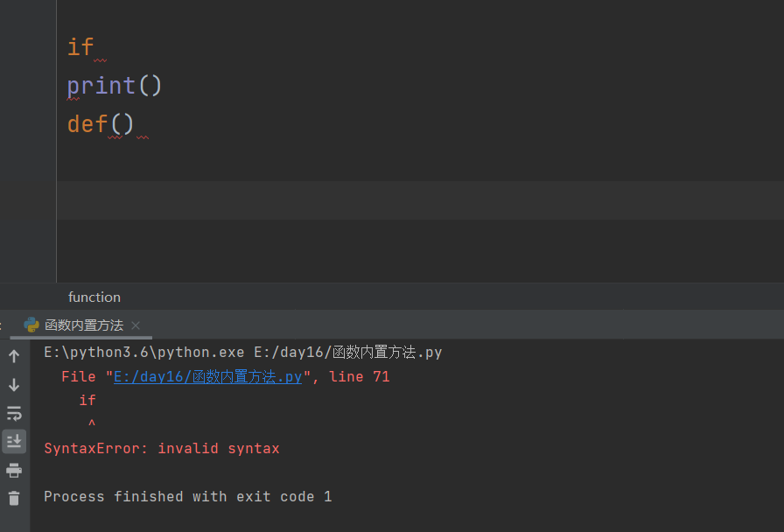Click the up stack trace arrow icon

coord(14,356)
